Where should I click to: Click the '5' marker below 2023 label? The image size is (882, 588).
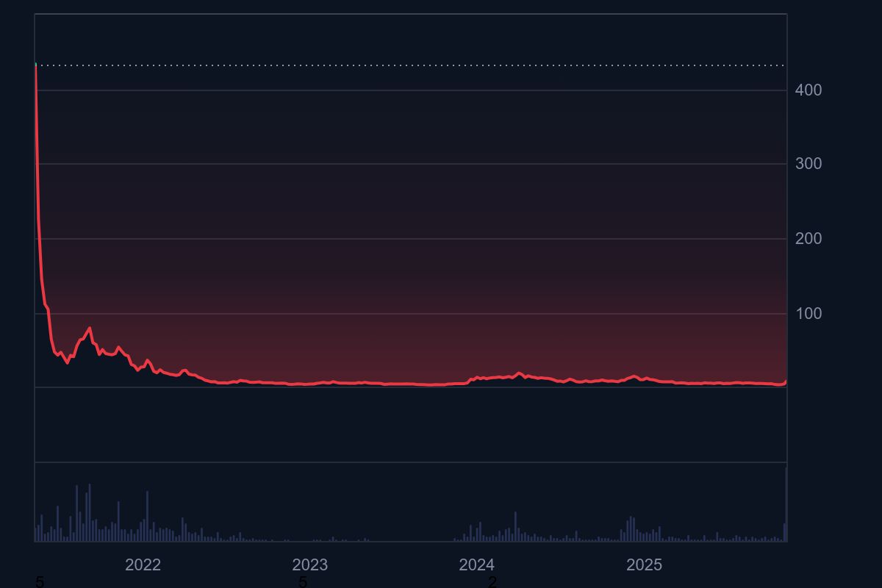(302, 582)
